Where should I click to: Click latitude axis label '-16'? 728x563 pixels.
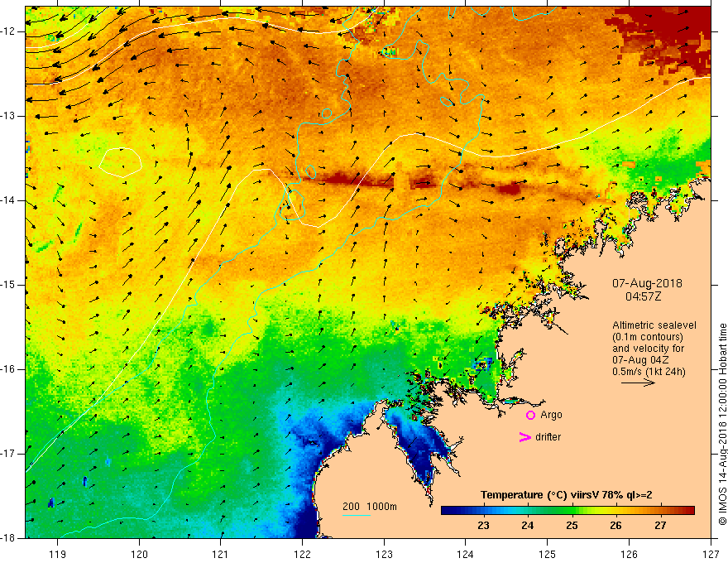9,369
